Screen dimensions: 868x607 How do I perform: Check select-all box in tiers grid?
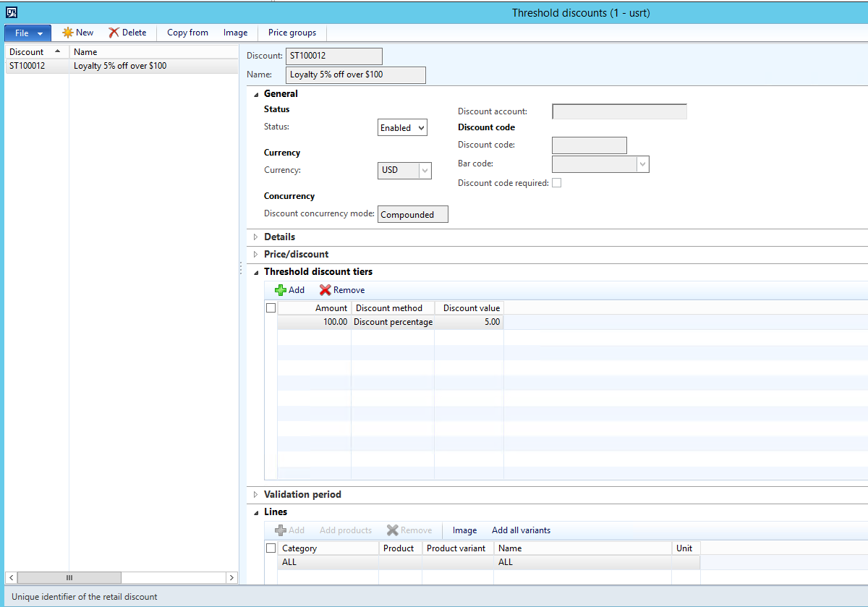coord(271,308)
